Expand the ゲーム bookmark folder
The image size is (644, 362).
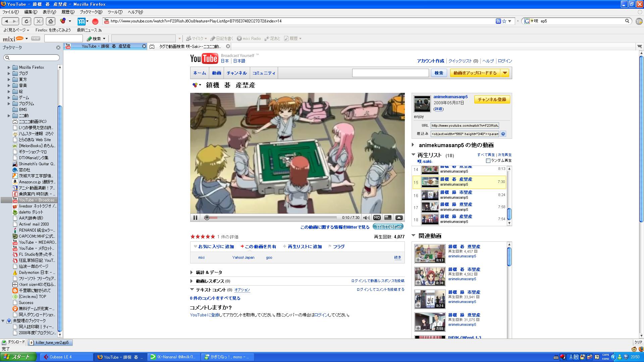click(x=9, y=98)
